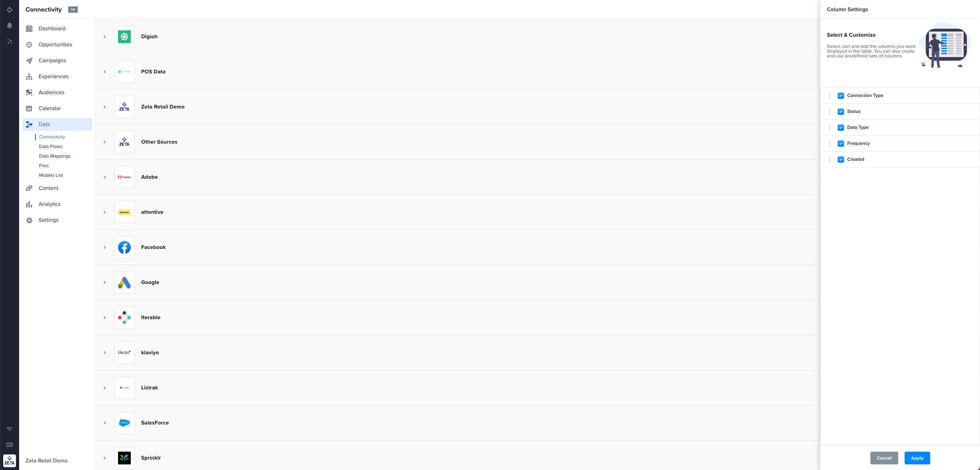The image size is (980, 470).
Task: Cancel the column settings changes
Action: [x=884, y=458]
